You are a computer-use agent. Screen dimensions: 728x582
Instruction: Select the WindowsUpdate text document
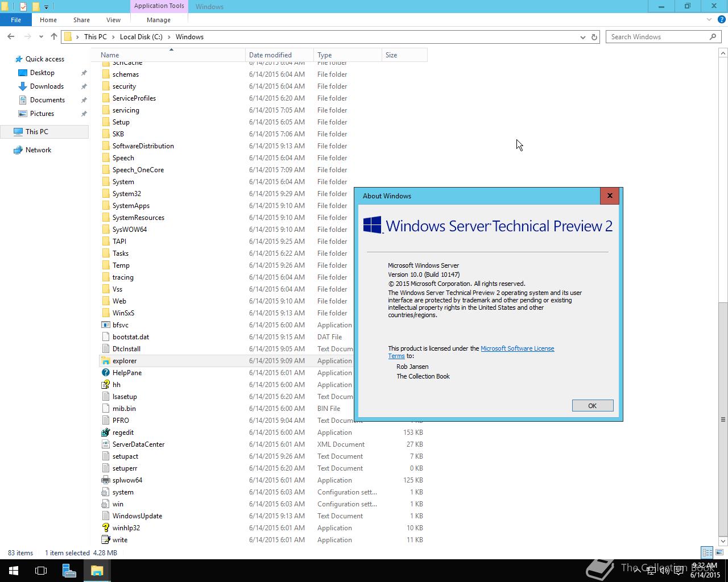click(x=137, y=516)
